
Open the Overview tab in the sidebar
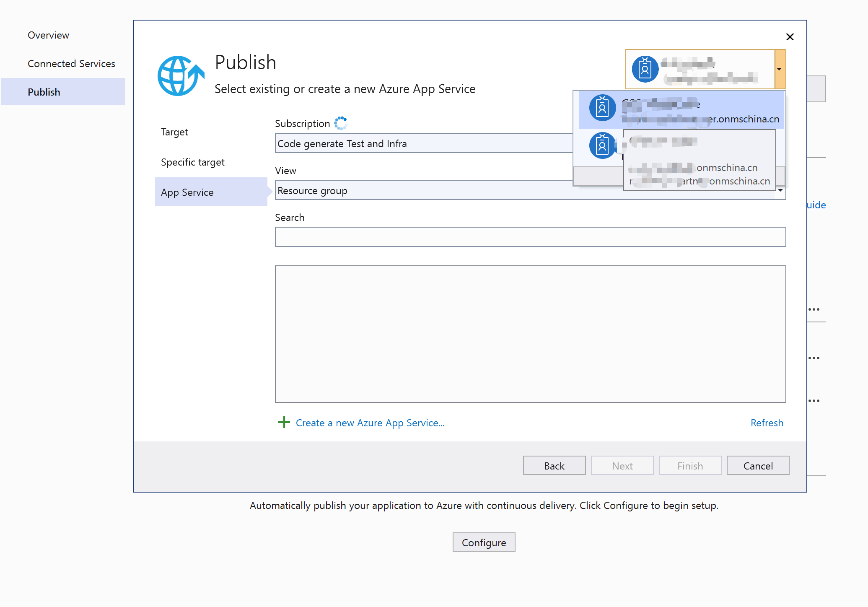point(48,35)
